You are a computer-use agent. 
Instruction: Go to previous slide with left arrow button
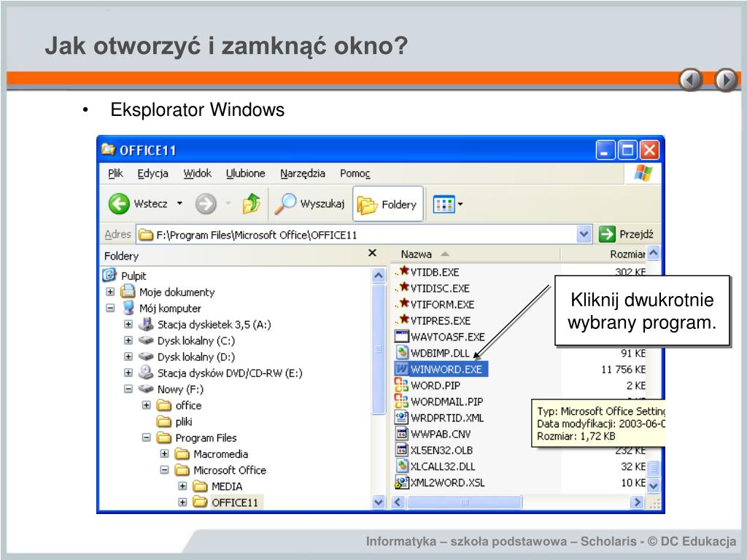691,79
